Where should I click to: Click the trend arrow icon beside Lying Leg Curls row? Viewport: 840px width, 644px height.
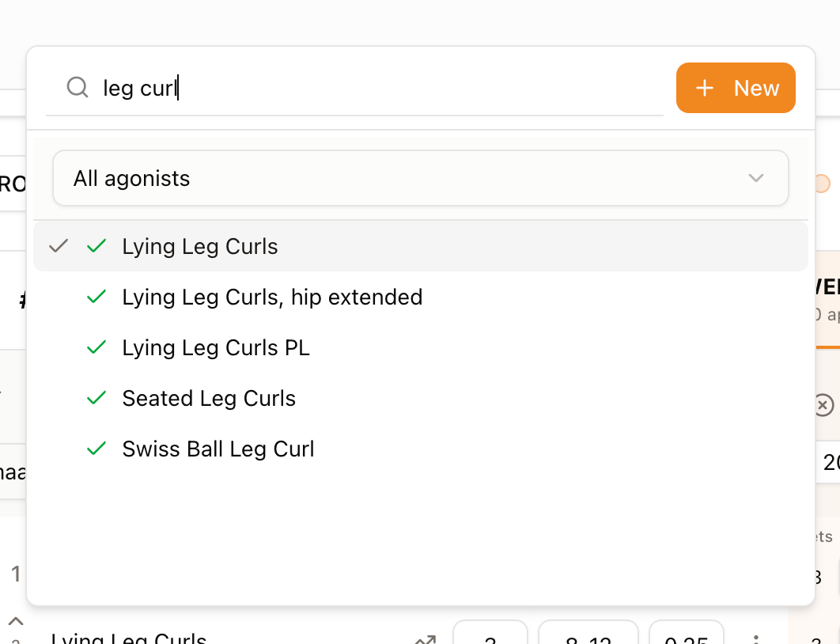(426, 639)
